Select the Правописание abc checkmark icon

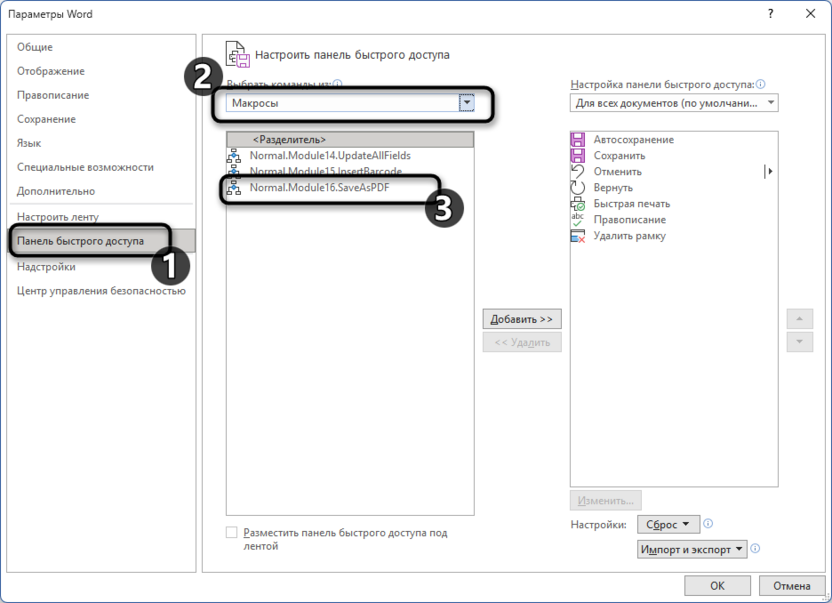[577, 219]
